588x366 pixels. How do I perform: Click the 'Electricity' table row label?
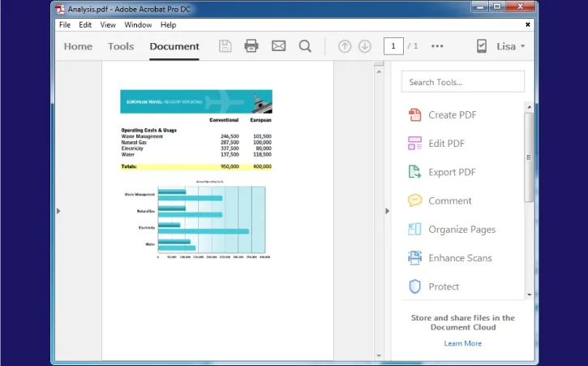coord(132,149)
